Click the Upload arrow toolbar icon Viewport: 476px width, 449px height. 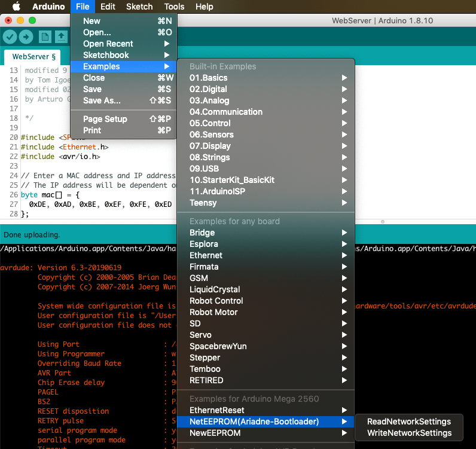26,37
